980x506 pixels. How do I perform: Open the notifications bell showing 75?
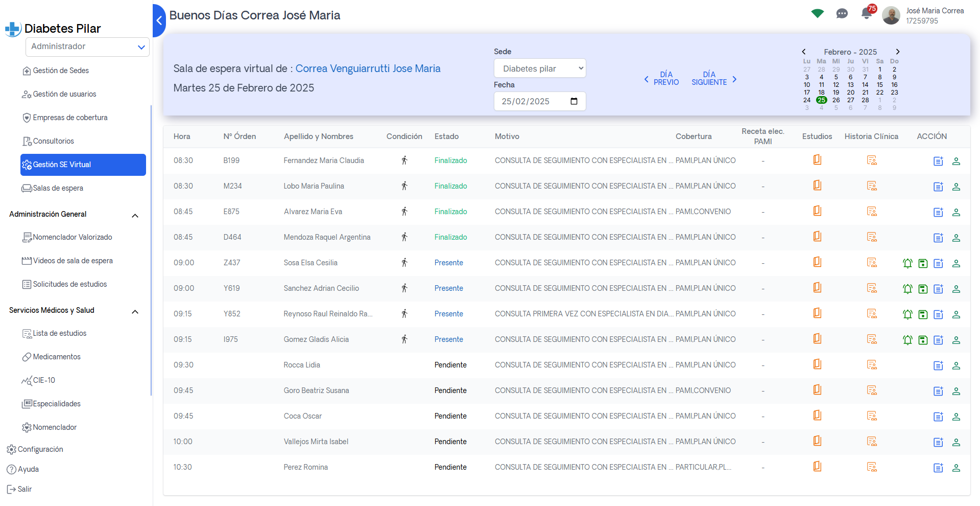[x=867, y=13]
